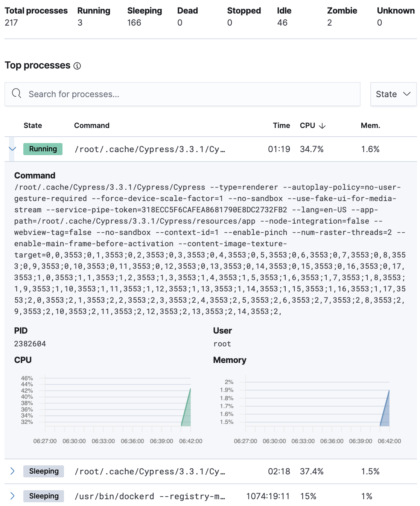
Task: Click the PID value 2382604
Action: point(30,343)
